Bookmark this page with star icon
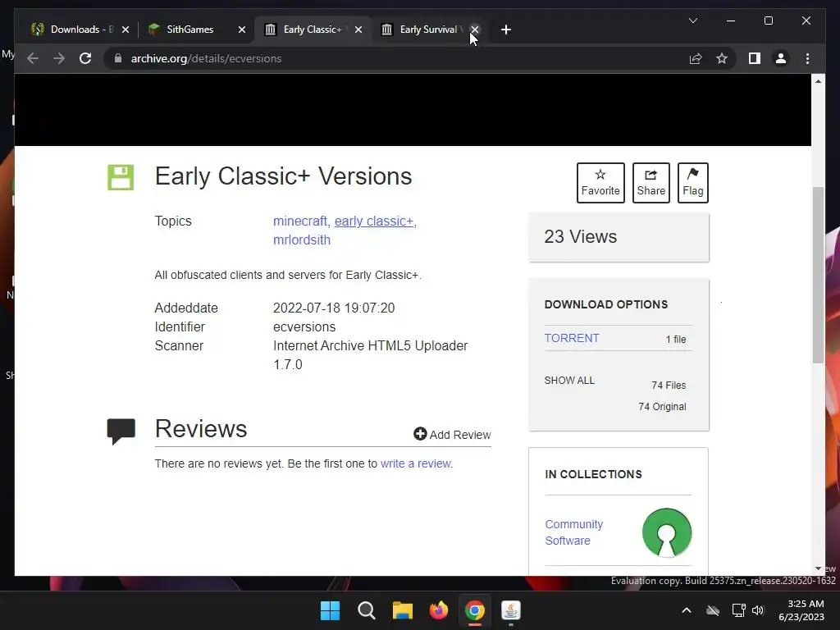This screenshot has width=840, height=630. (722, 58)
